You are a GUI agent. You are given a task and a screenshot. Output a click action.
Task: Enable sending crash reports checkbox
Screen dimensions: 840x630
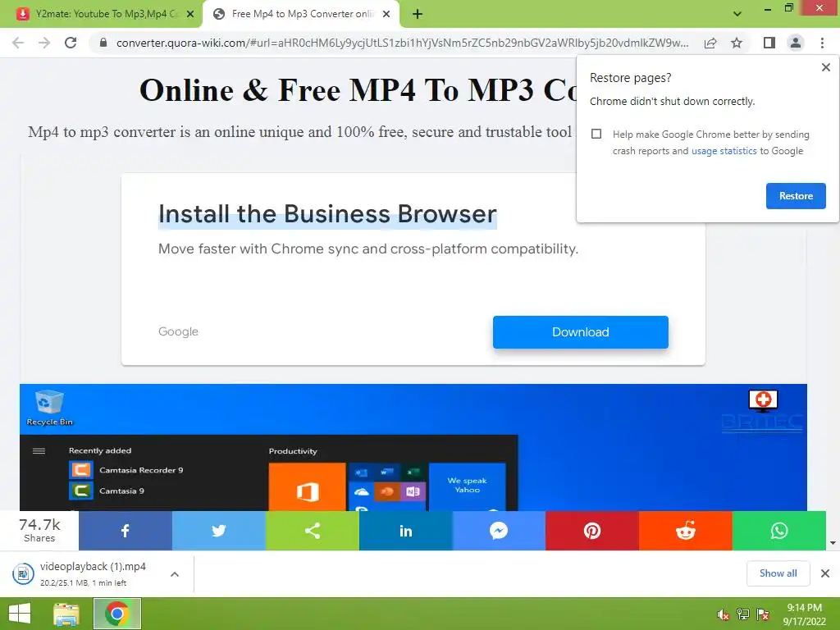tap(596, 134)
